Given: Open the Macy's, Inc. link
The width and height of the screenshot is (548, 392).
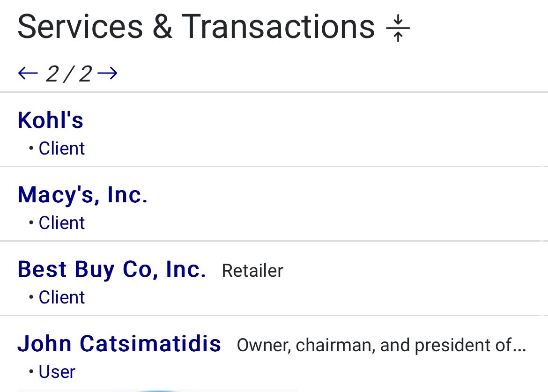Looking at the screenshot, I should point(82,194).
